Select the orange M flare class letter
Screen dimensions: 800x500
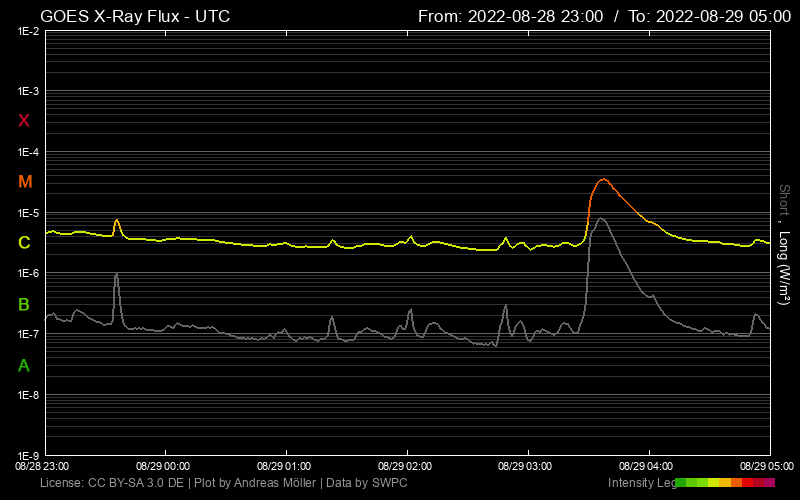[25, 182]
